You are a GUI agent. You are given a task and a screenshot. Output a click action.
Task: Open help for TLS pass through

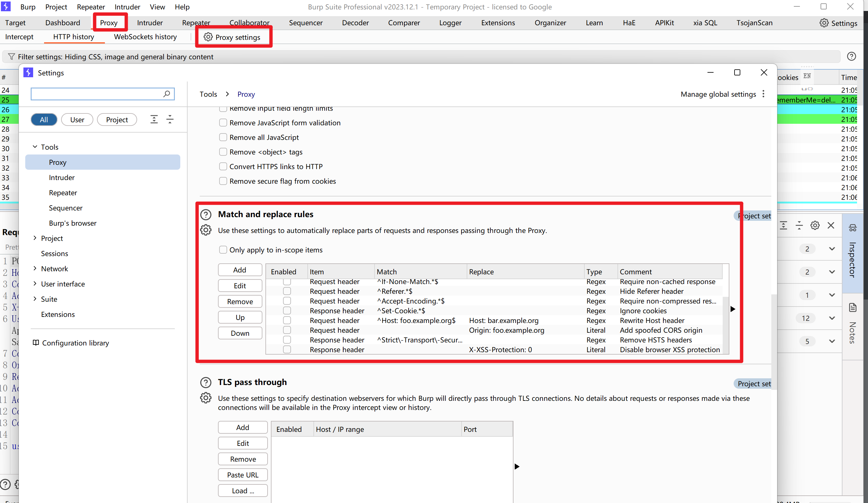click(x=206, y=382)
